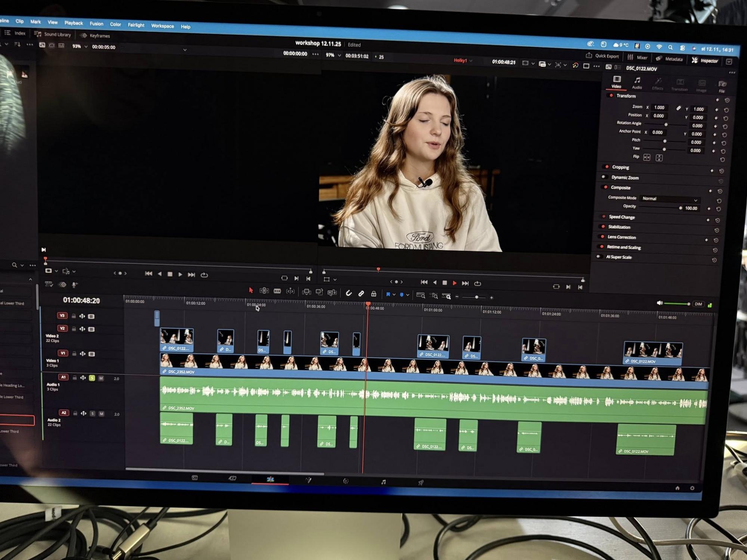Screen dimensions: 747x560
Task: Click the position lock padlock icon
Action: point(373,294)
